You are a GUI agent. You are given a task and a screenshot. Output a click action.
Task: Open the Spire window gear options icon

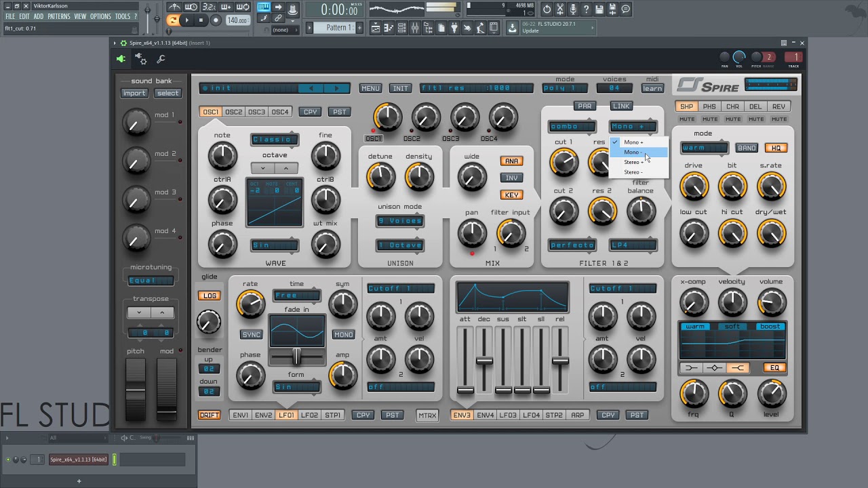[x=123, y=43]
